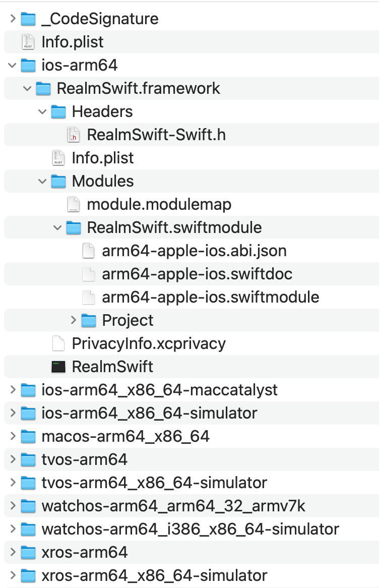This screenshot has height=588, width=379.
Task: Click the tvos-arm64_x86_64-simulator folder icon
Action: pyautogui.click(x=28, y=483)
